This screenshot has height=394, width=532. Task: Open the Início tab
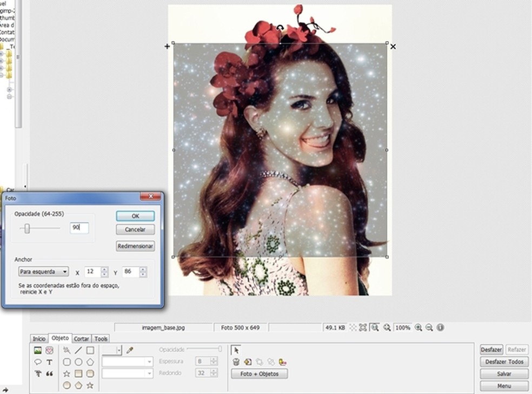[x=39, y=338]
